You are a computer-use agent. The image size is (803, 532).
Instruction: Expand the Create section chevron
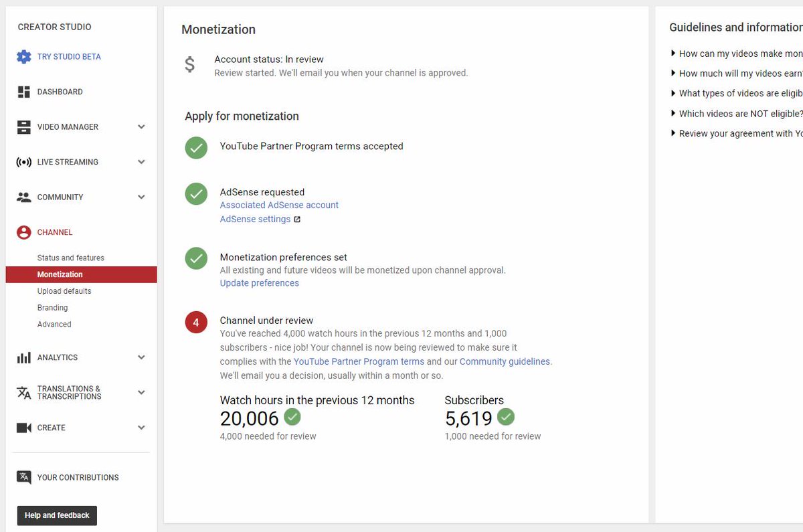point(141,428)
